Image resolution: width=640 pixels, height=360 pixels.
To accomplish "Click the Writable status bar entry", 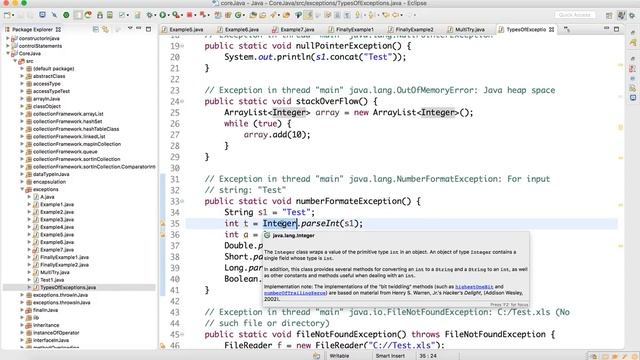I will point(339,356).
